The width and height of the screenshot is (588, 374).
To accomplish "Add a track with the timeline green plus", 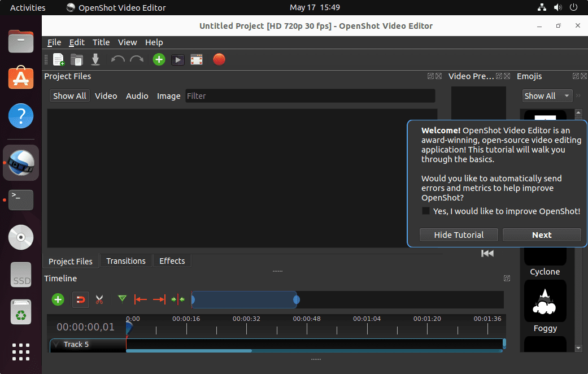I will [58, 299].
